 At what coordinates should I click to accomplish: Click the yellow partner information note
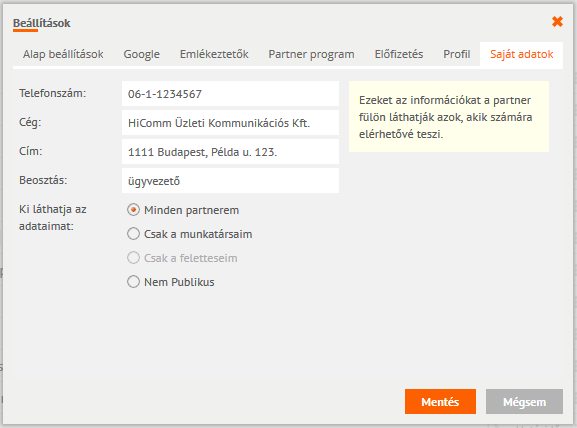(x=449, y=117)
